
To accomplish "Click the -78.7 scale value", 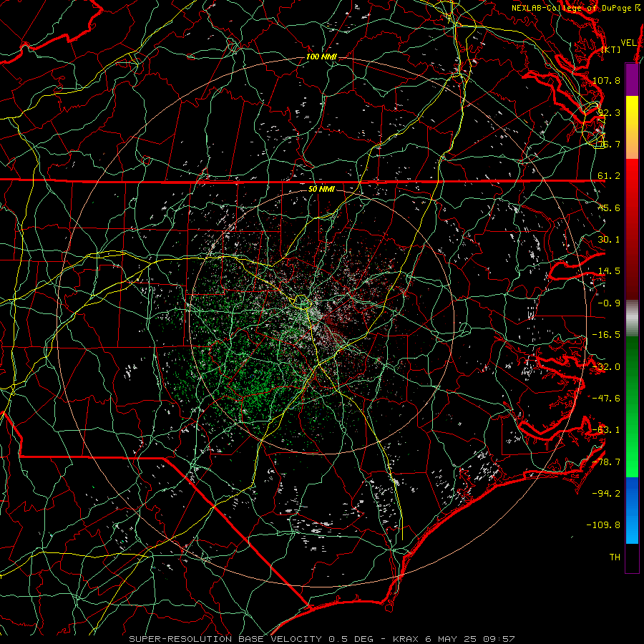I will click(x=606, y=462).
